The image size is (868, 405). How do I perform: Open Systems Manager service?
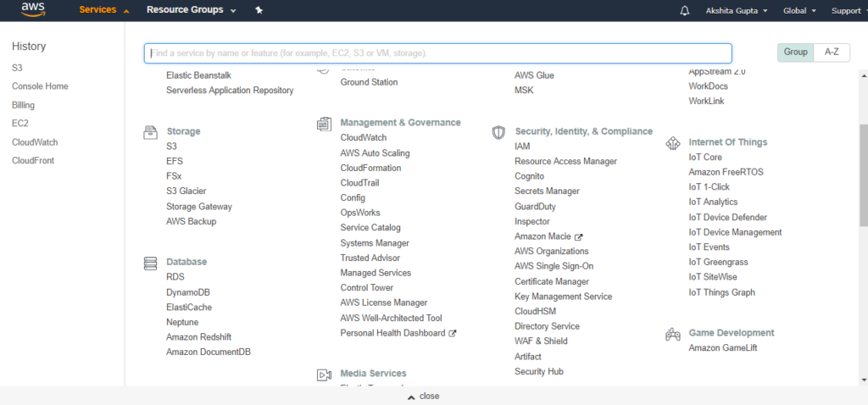tap(375, 243)
